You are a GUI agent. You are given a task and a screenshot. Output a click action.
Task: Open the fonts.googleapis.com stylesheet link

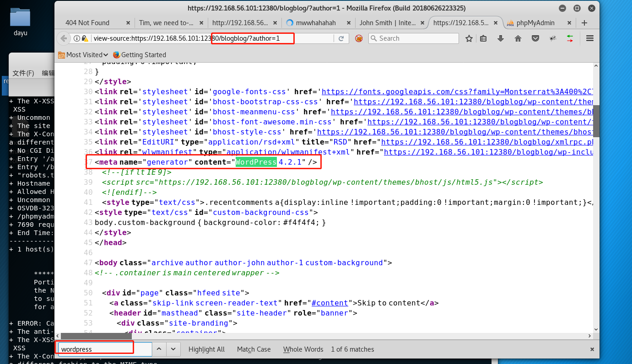point(458,91)
